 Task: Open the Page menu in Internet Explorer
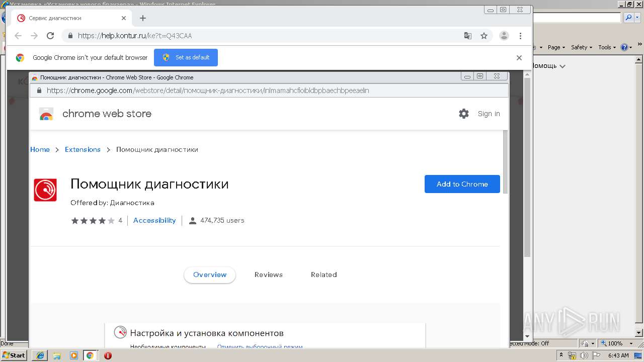(x=556, y=47)
